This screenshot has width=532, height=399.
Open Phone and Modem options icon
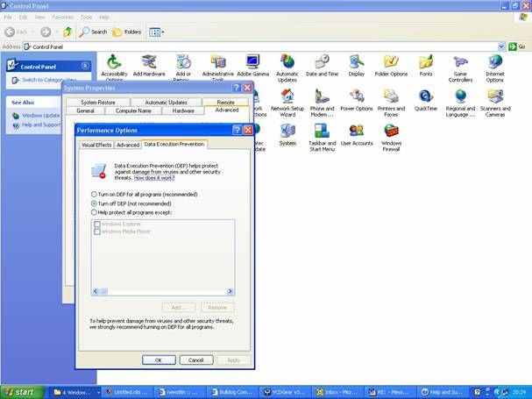coord(322,103)
